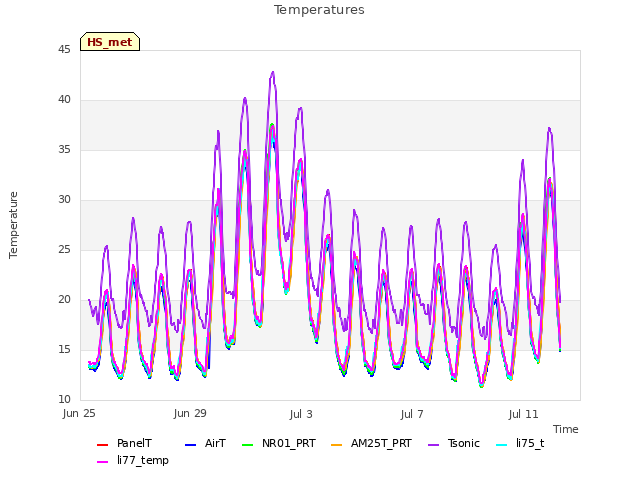
Task: Click the 15 y-axis tick label
Action: (x=64, y=349)
